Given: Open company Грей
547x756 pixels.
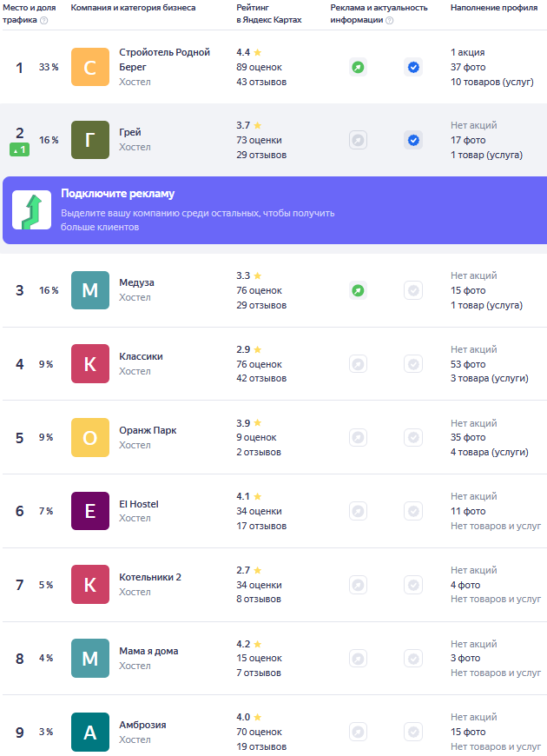Looking at the screenshot, I should tap(130, 132).
